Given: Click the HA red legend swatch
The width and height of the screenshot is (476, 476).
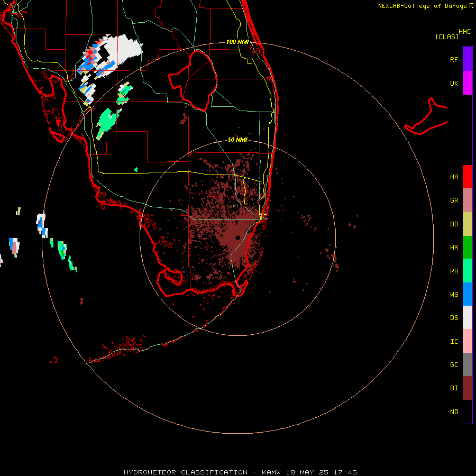Looking at the screenshot, I should [467, 177].
